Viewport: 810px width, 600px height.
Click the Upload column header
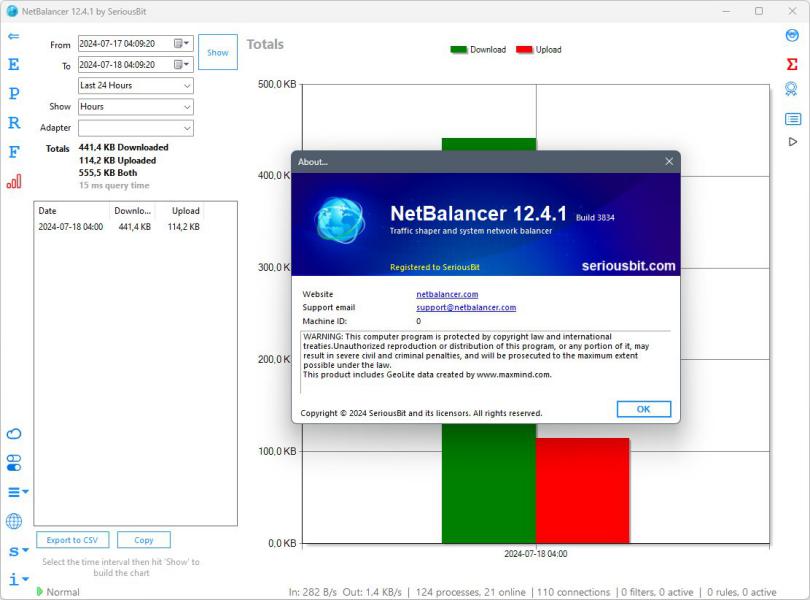180,211
